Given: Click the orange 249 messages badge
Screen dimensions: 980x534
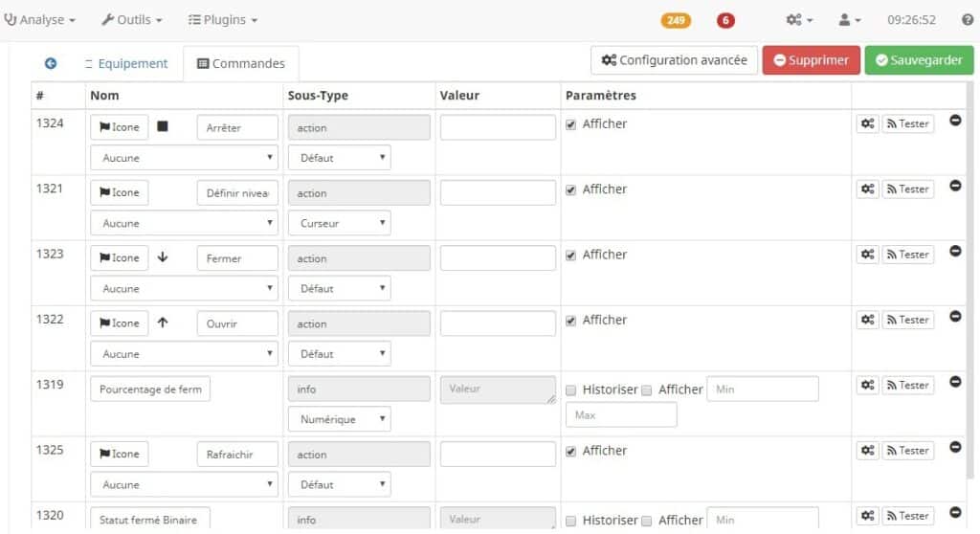Looking at the screenshot, I should pos(676,20).
